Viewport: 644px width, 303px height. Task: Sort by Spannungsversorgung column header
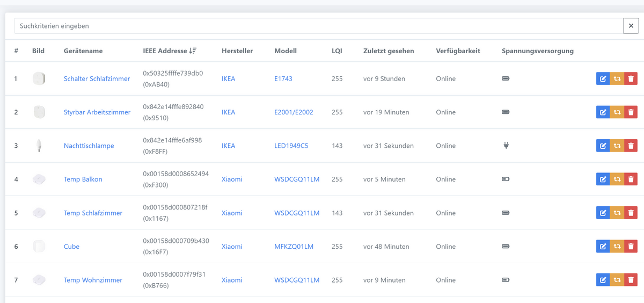tap(538, 51)
